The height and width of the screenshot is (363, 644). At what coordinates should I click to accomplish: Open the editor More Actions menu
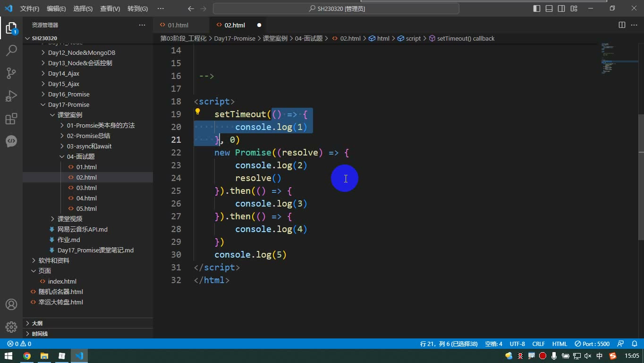pos(634,25)
